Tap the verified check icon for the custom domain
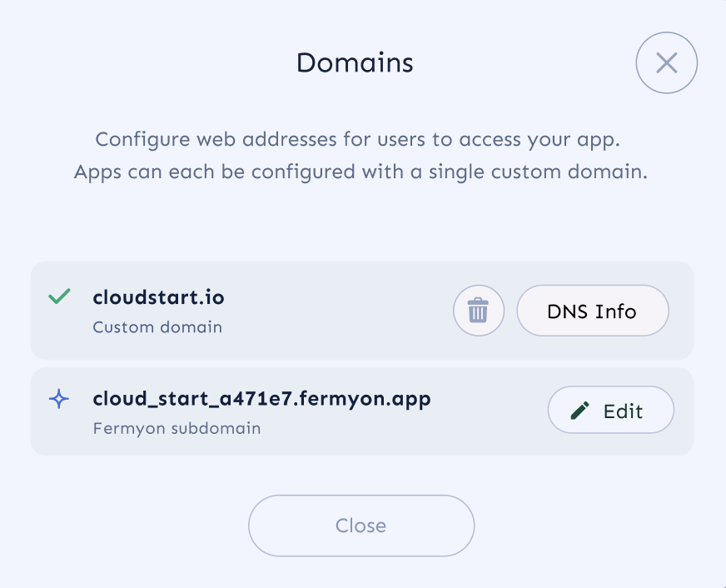 pos(58,296)
